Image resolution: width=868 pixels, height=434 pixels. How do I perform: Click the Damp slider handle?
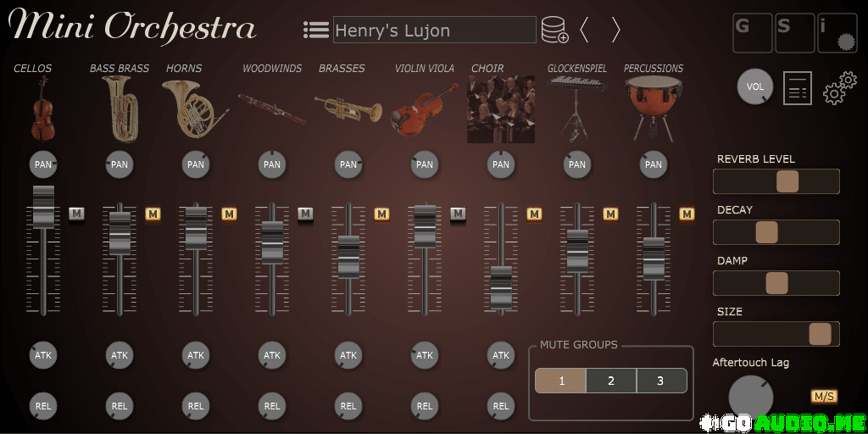click(776, 283)
